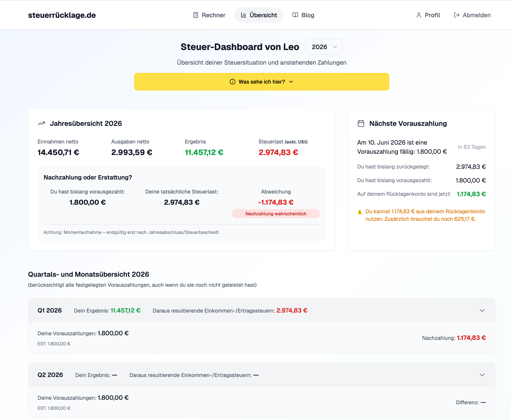The width and height of the screenshot is (511, 420).
Task: Click the 'Nachzahlung wahrscheinlich' red badge
Action: pos(276,214)
